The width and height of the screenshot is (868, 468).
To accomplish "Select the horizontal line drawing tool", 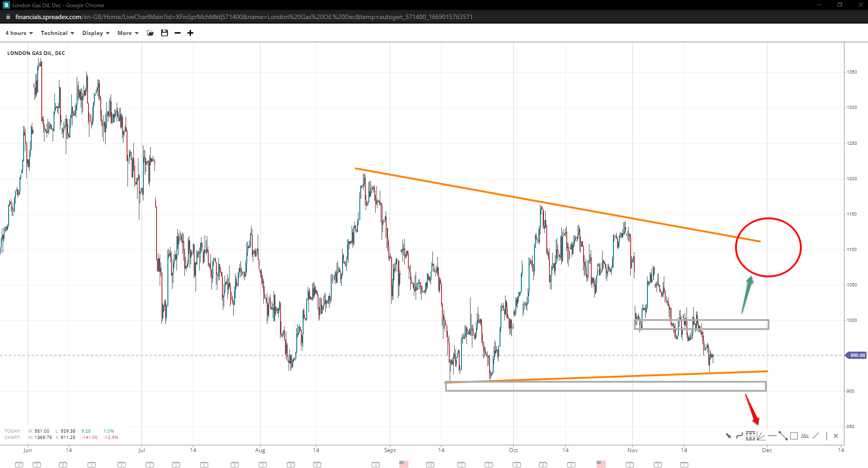I will pyautogui.click(x=771, y=436).
